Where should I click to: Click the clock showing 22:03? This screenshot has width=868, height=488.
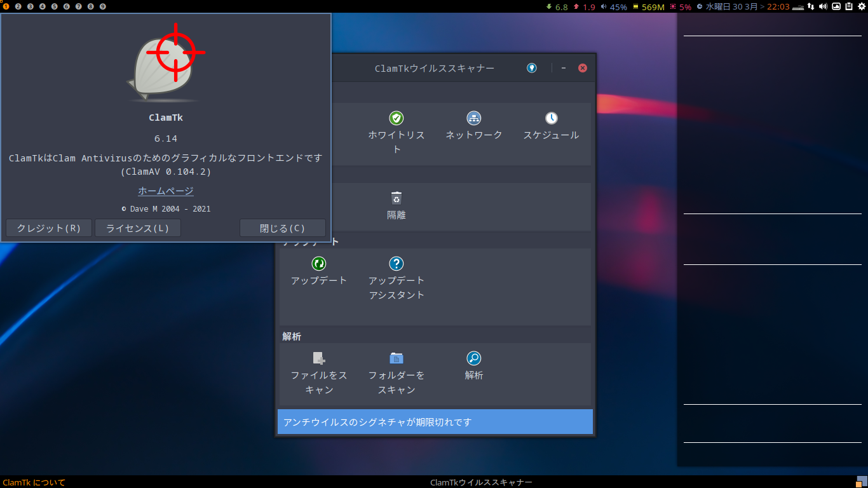[778, 7]
